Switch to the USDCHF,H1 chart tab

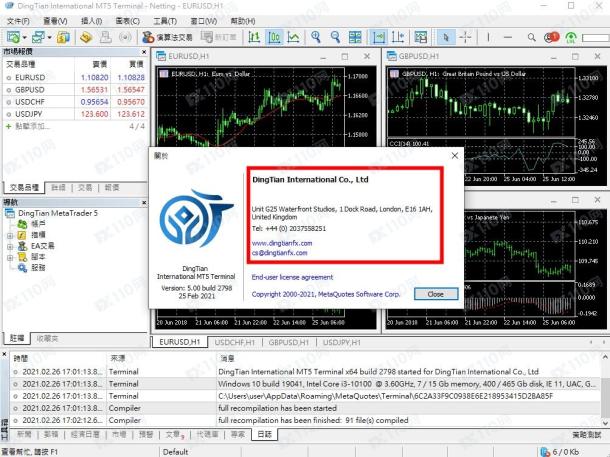(235, 342)
